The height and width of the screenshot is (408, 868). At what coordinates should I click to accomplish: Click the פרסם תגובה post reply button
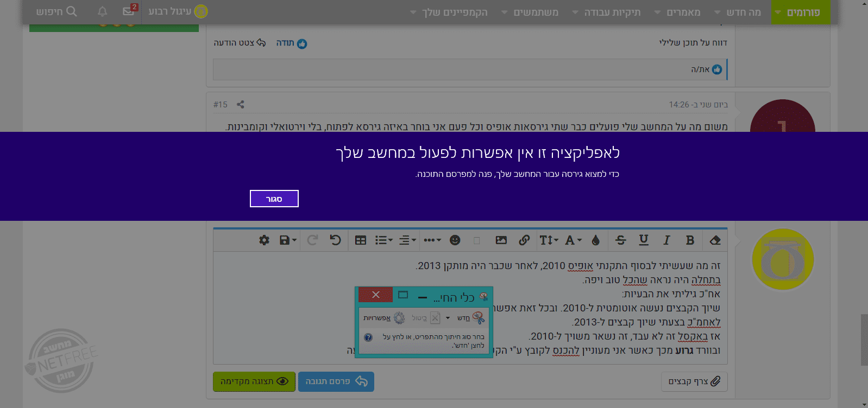(x=336, y=381)
